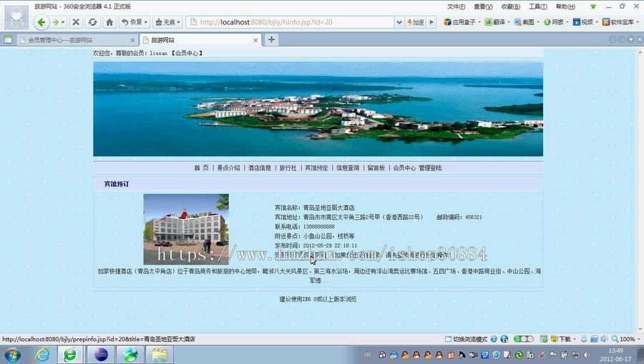Screen dimensions: 644x364
Task: Open 旅行社 in the navigation bar
Action: [x=288, y=168]
